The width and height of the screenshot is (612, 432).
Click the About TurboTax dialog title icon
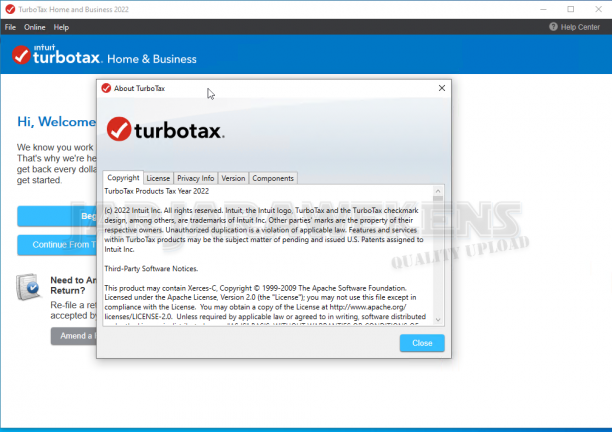(106, 88)
